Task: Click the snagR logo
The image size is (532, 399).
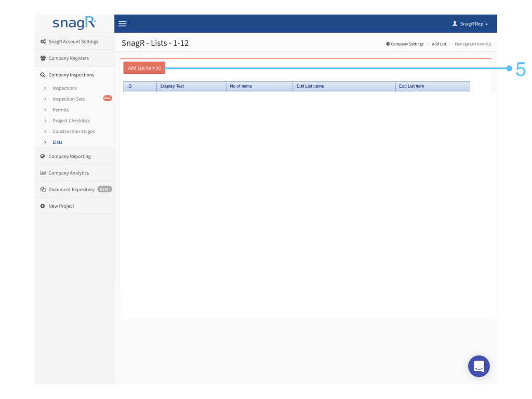Action: click(x=74, y=23)
